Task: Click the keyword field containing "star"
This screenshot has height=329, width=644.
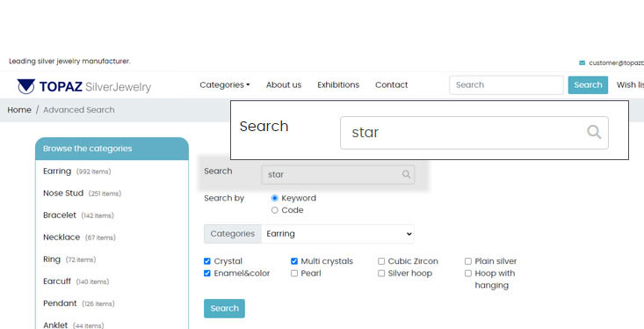Action: (337, 174)
